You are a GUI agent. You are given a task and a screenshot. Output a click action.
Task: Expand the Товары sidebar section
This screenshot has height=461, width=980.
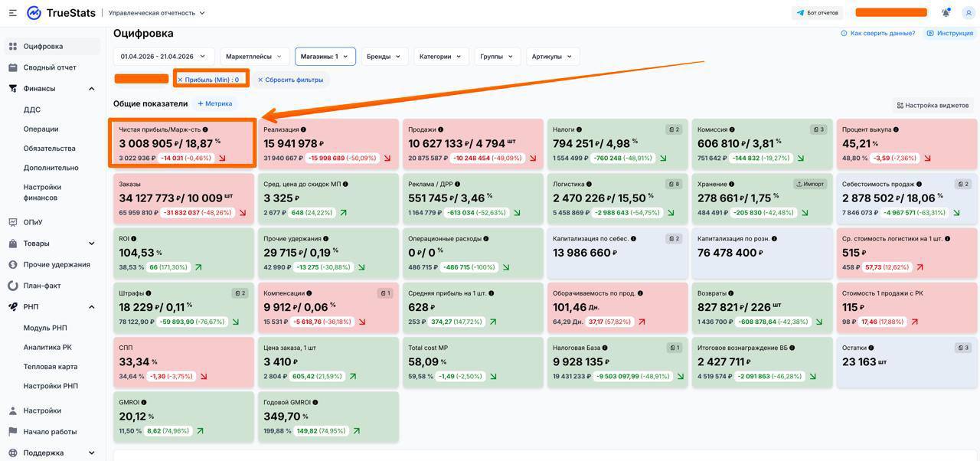(91, 244)
